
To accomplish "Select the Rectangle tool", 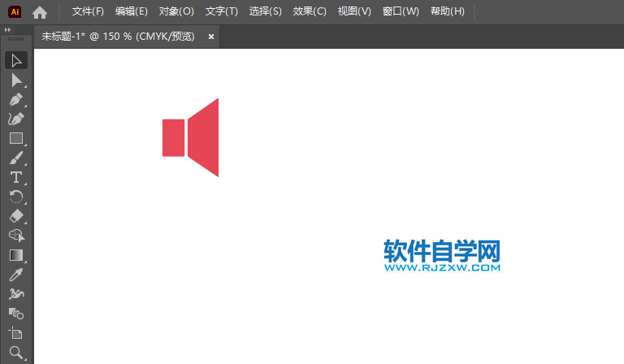I will (x=16, y=138).
